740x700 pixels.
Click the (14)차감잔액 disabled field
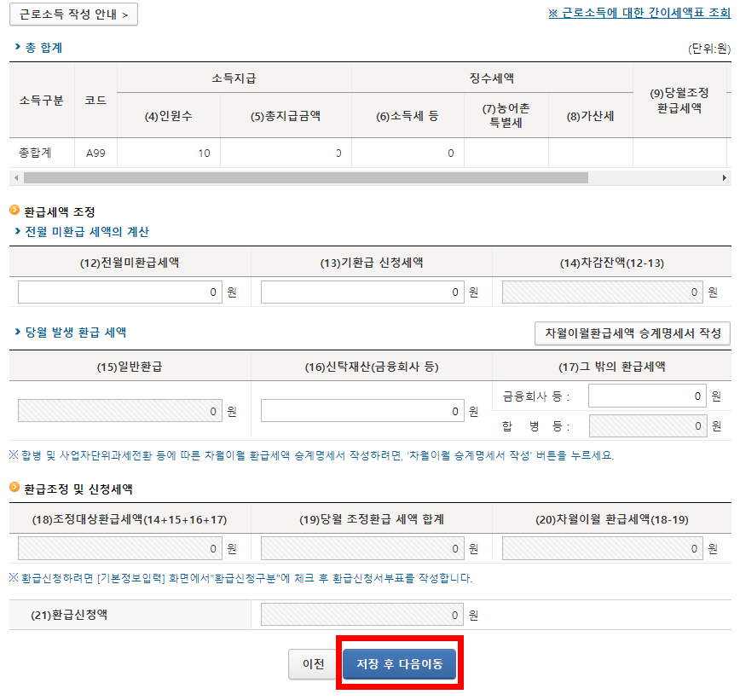tap(602, 292)
